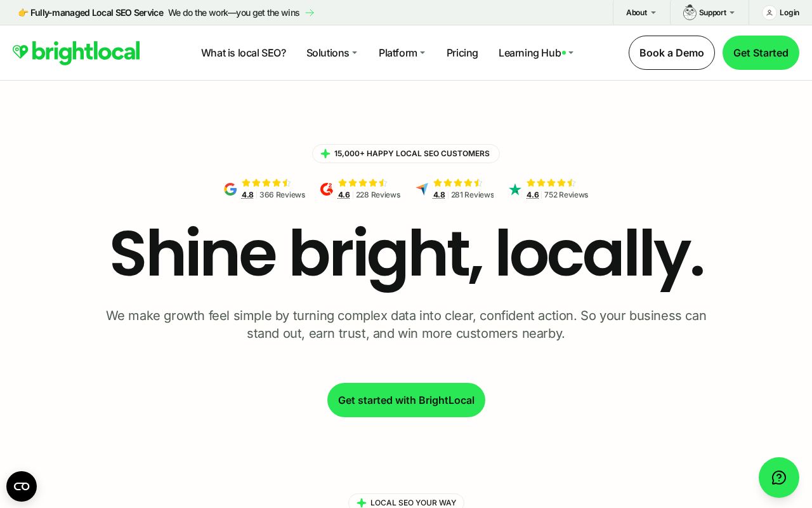Click the green arrow after the banner text
This screenshot has height=508, width=812.
tap(310, 13)
